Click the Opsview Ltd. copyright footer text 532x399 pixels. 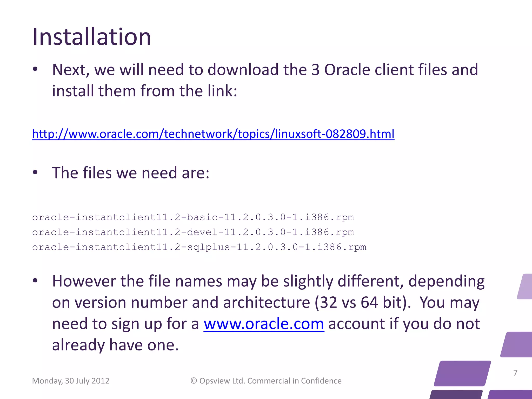pos(266,381)
